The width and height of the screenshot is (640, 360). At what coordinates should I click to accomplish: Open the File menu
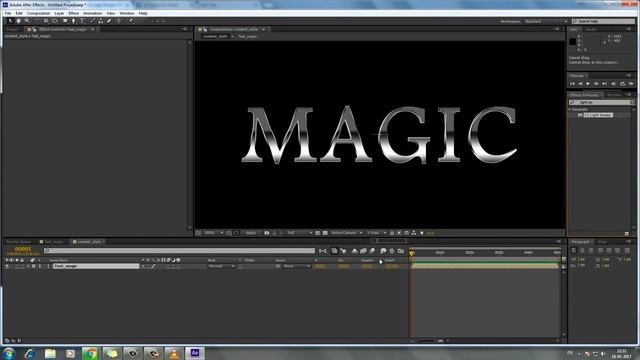[x=8, y=13]
